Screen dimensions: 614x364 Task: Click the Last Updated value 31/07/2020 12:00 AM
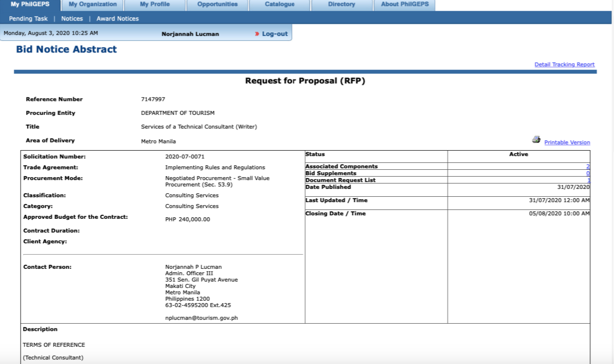(559, 200)
